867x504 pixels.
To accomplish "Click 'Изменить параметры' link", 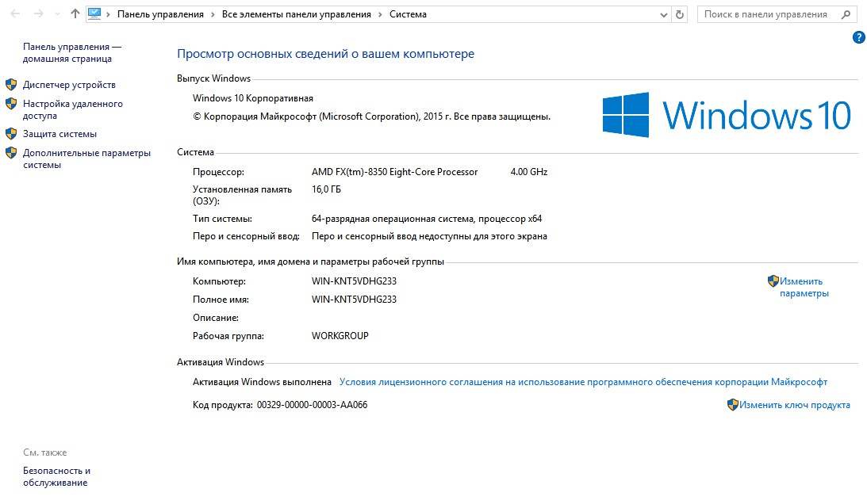I will coord(804,288).
